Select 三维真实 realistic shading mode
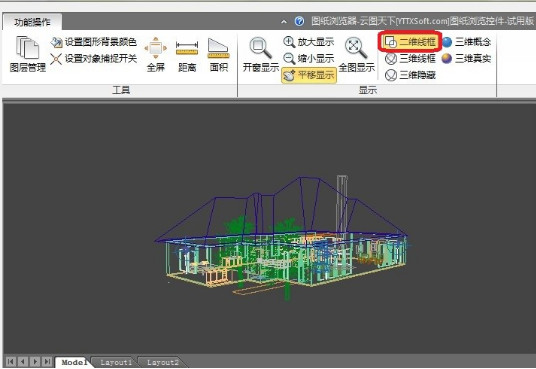Viewport: 536px width, 369px height. tap(467, 58)
